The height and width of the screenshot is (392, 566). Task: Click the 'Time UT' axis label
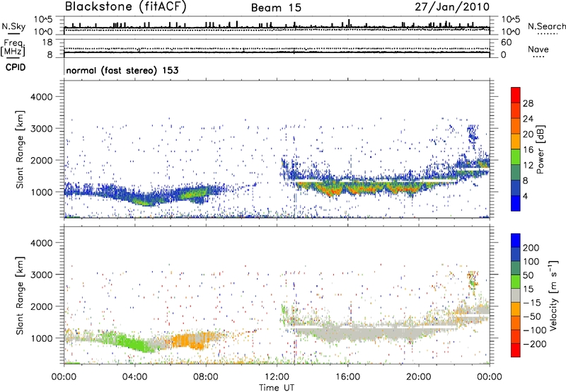click(277, 388)
